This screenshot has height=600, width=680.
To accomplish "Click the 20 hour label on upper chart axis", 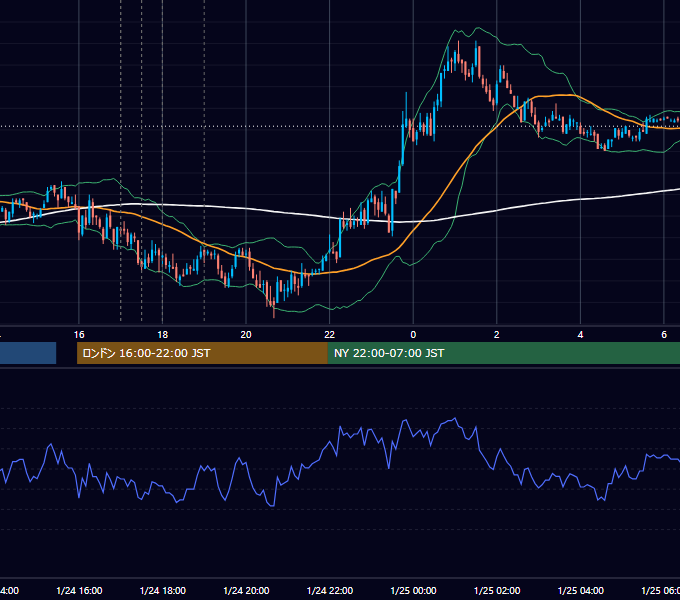I will point(246,335).
